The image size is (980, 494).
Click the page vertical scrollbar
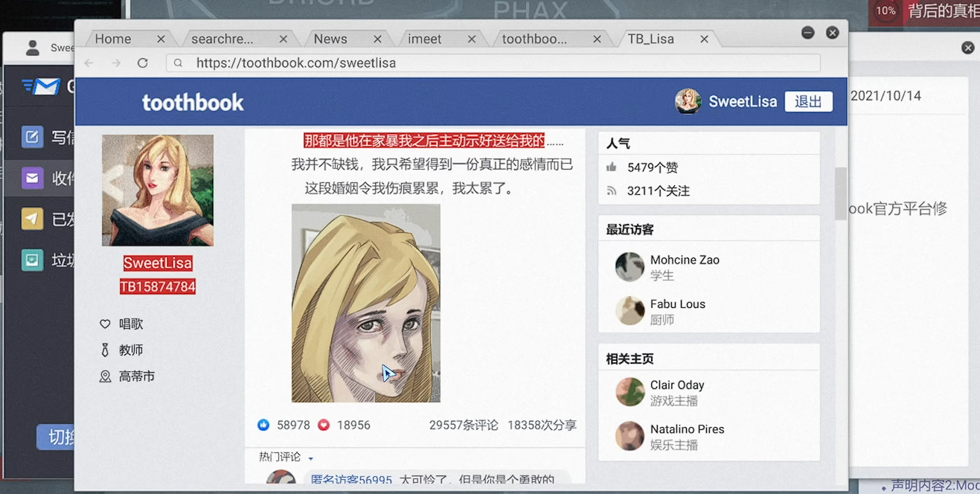(841, 193)
